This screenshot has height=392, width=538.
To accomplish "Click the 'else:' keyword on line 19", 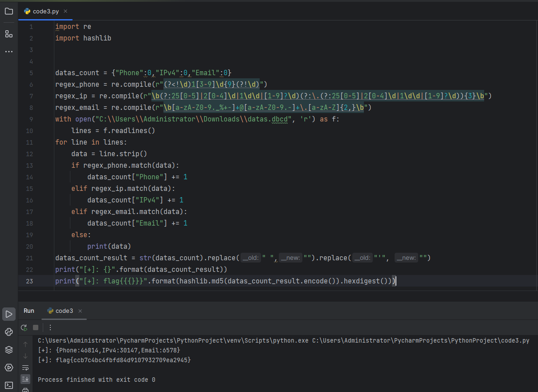I will click(81, 235).
